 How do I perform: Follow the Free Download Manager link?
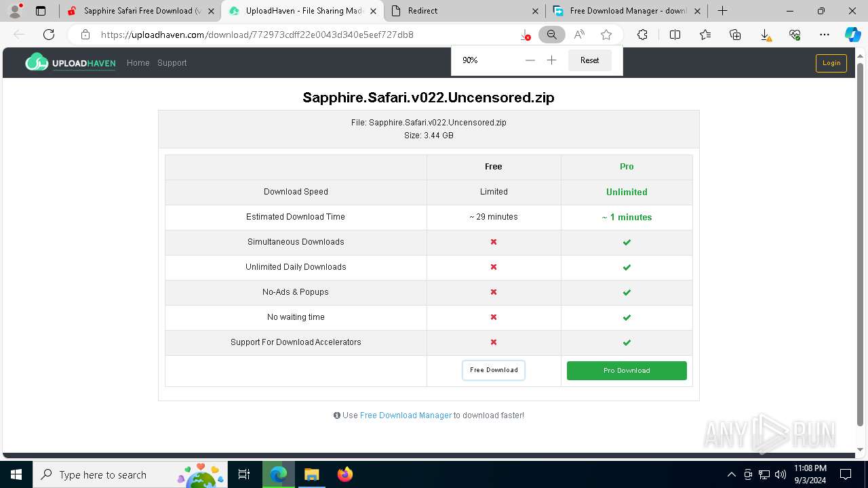406,415
